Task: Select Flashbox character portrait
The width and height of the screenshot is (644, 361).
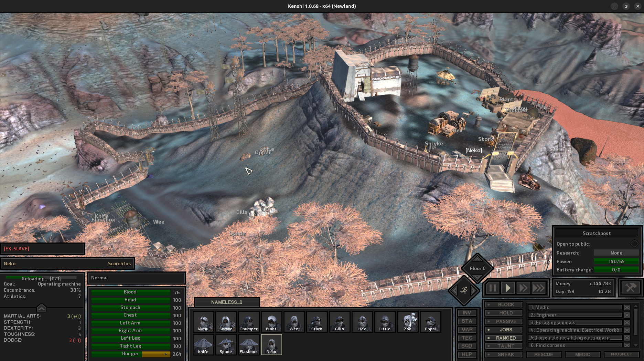Action: coord(249,344)
